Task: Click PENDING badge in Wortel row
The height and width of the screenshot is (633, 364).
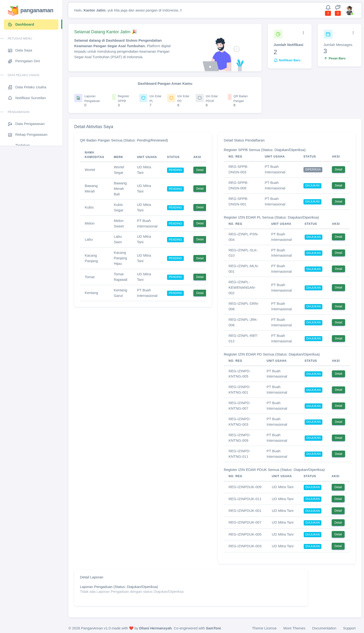Action: coord(175,170)
